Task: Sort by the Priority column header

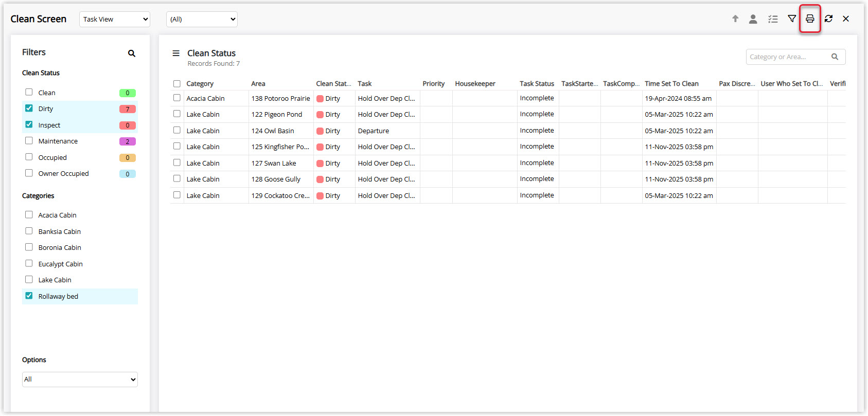Action: tap(433, 84)
